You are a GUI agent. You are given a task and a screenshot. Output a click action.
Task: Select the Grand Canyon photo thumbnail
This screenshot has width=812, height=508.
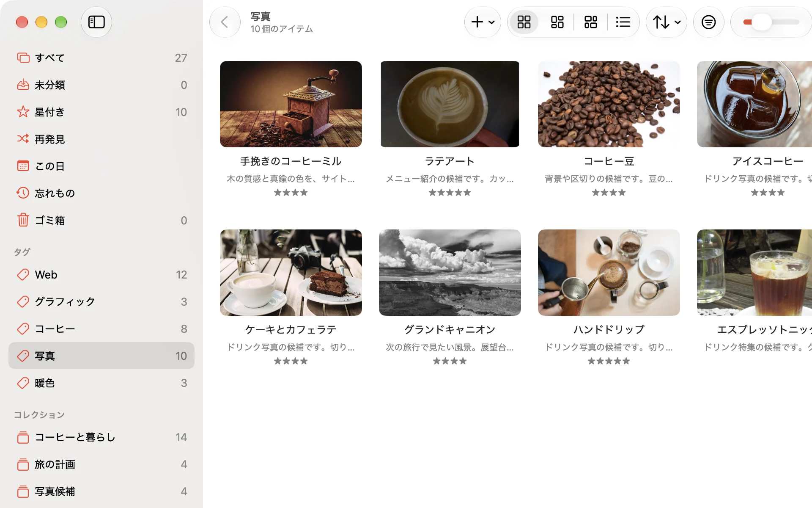click(450, 273)
